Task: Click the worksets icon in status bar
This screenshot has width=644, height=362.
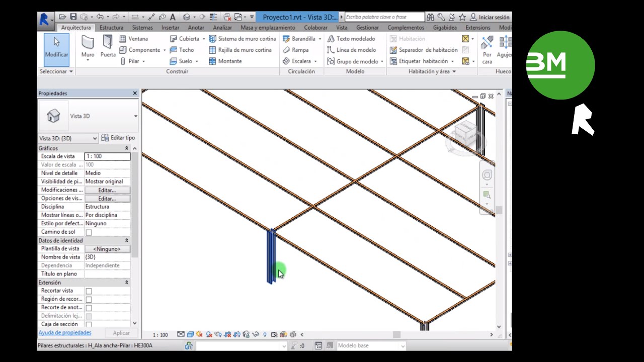Action: (189, 346)
